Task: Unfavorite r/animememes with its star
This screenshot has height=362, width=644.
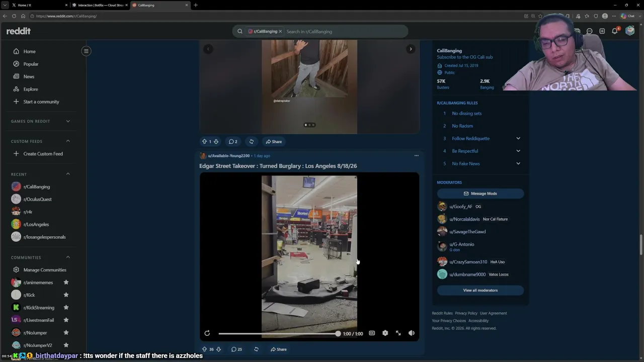Action: [x=66, y=283]
